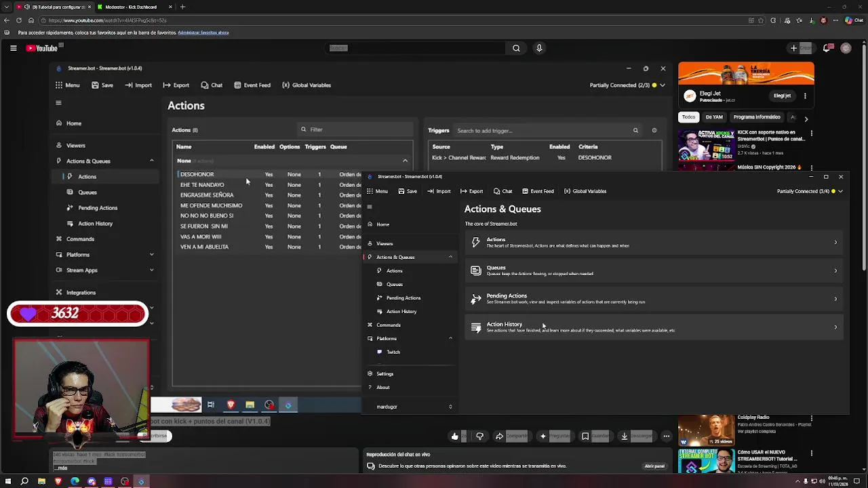Click the actions Filter field
Viewport: 868px width, 488px height.
tap(355, 129)
